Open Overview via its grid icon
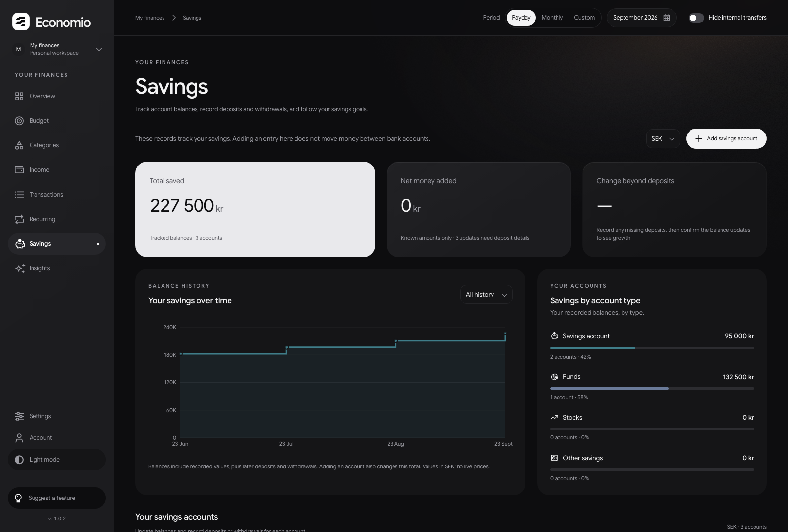This screenshot has width=788, height=532. point(19,96)
